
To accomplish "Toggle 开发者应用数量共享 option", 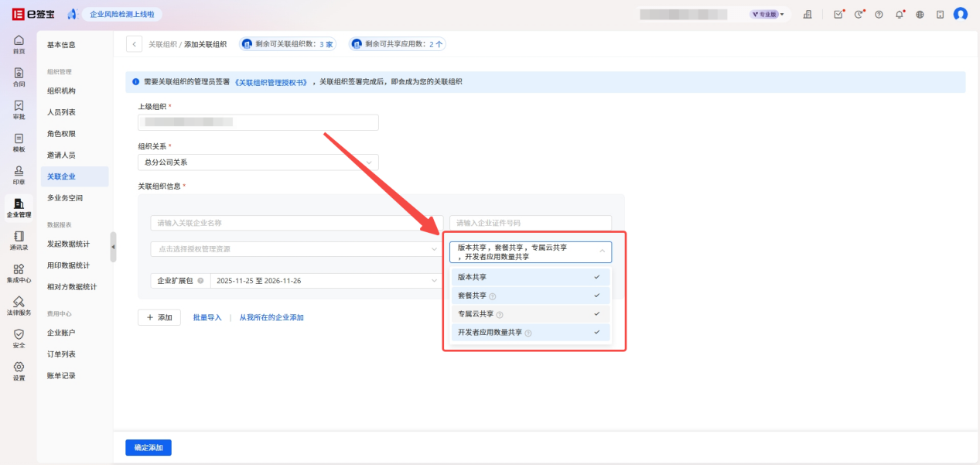I will (530, 333).
